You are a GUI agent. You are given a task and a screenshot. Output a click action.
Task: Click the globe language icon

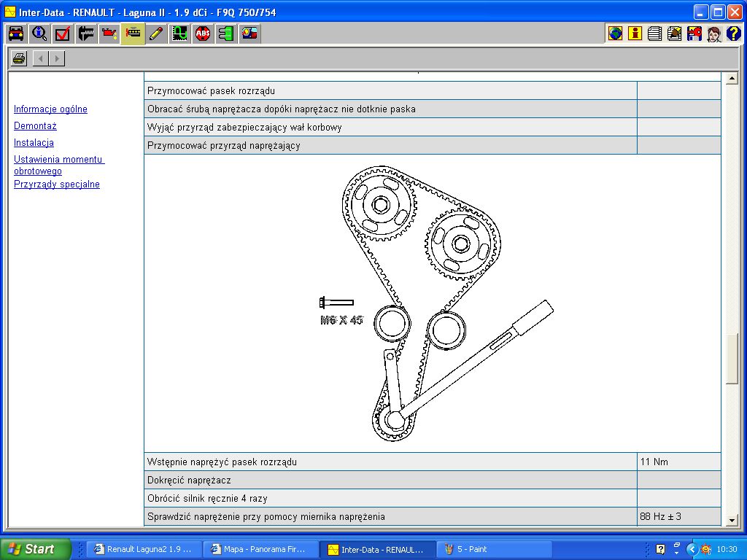(615, 34)
